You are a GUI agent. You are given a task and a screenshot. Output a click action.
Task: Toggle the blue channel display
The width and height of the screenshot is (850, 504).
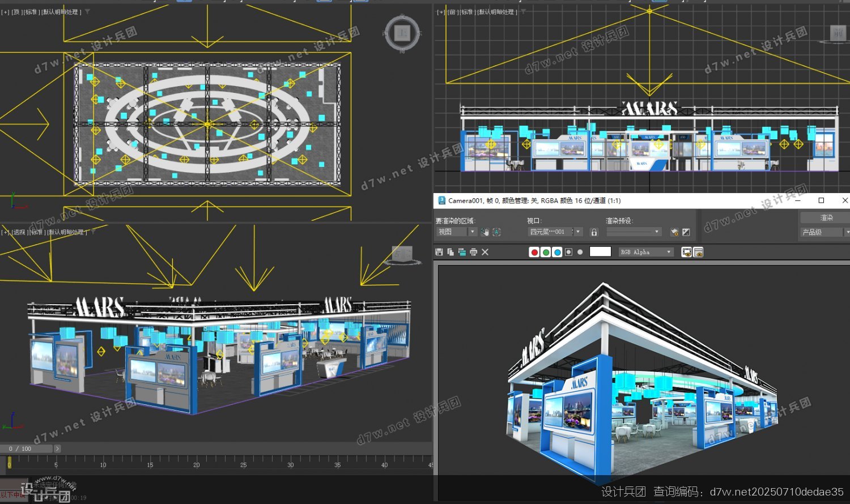coord(557,252)
